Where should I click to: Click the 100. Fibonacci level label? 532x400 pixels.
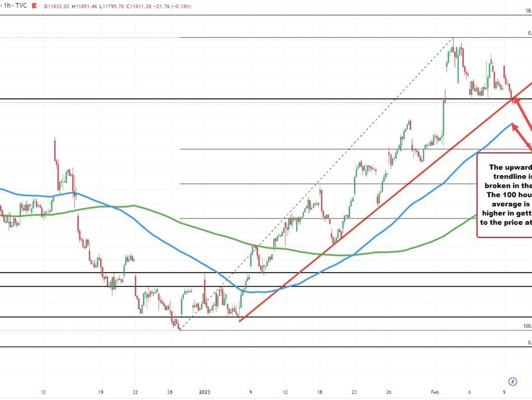526,326
